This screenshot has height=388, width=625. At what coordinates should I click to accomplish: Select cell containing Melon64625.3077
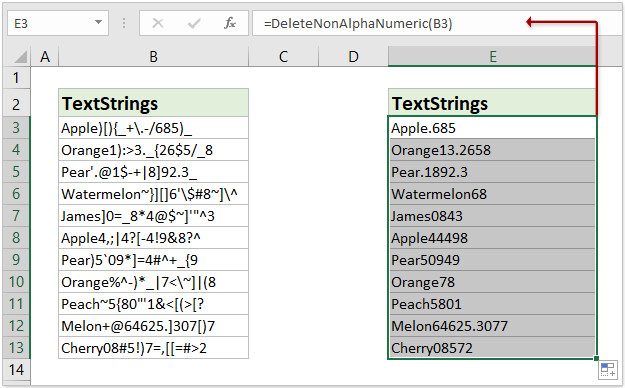492,326
